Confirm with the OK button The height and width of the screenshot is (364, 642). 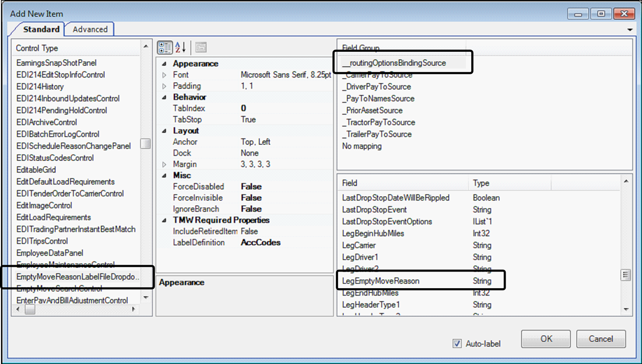click(x=546, y=339)
